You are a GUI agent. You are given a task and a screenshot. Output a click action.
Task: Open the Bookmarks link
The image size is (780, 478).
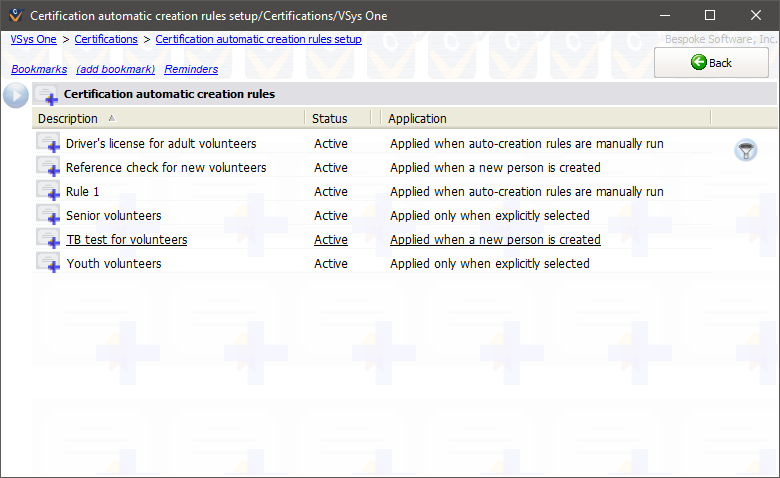[x=39, y=69]
